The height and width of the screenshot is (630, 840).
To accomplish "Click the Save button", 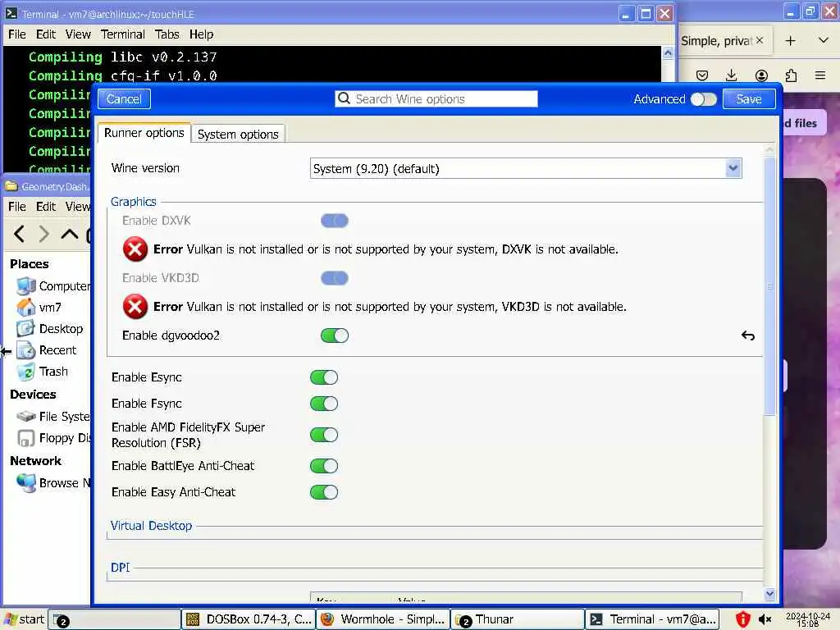I will click(748, 99).
